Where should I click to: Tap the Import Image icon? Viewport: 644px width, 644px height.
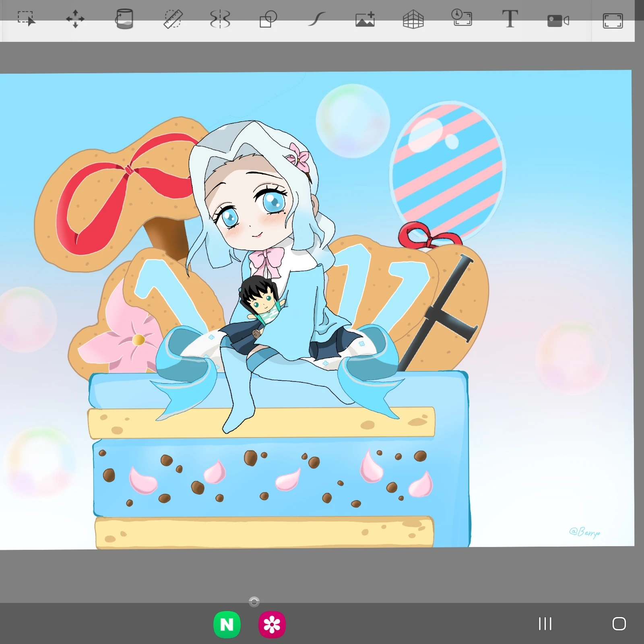pyautogui.click(x=365, y=19)
